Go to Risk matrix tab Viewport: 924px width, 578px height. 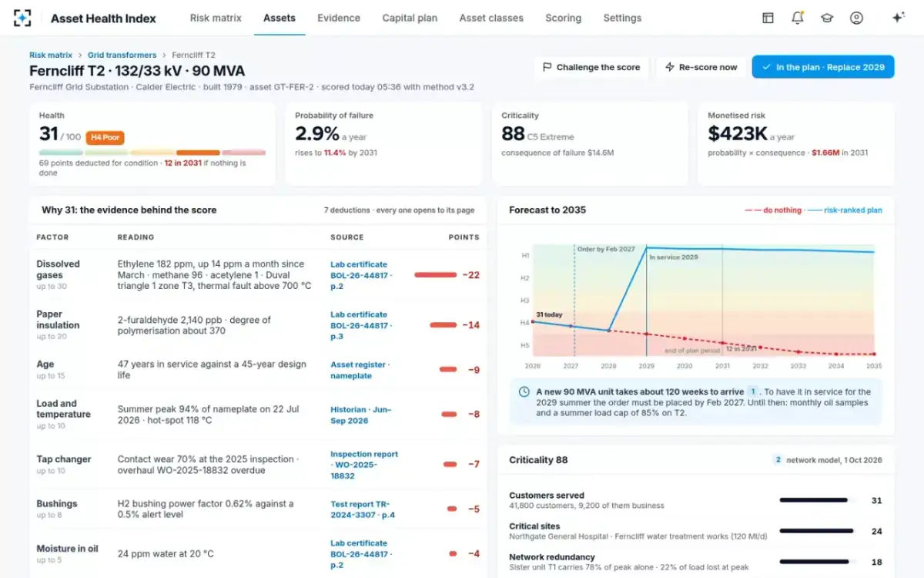216,18
